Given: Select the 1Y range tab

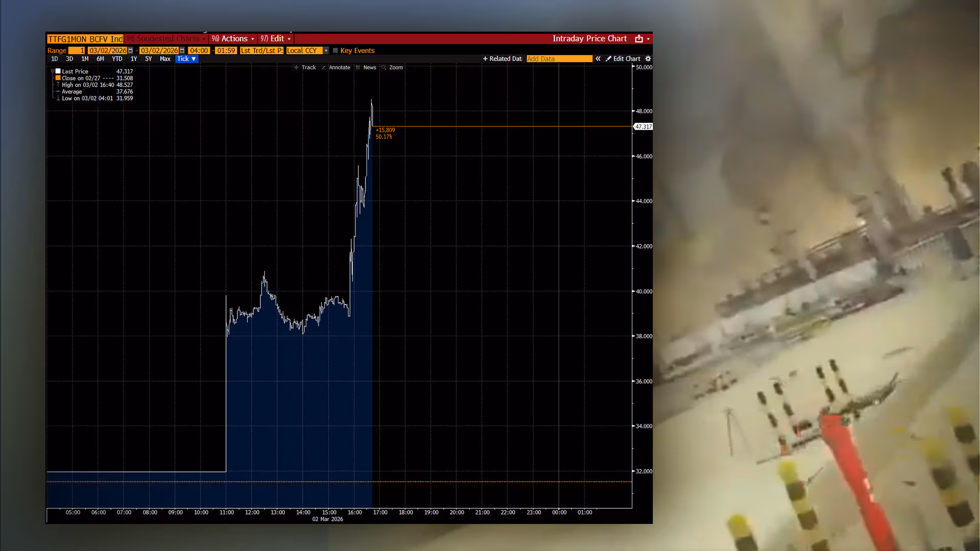Looking at the screenshot, I should [x=134, y=59].
